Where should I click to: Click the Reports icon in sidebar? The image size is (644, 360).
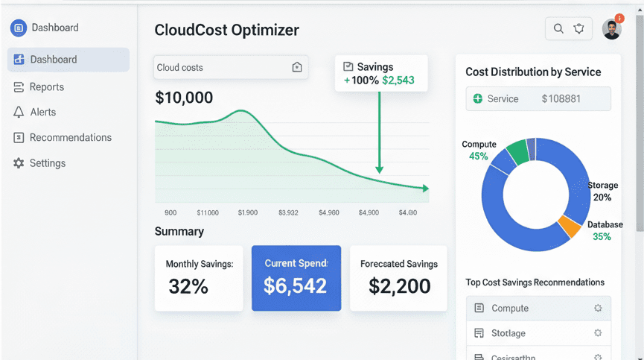coord(19,87)
